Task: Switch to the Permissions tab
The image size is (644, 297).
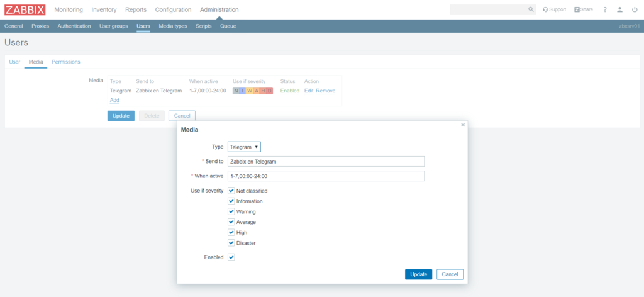Action: point(65,62)
